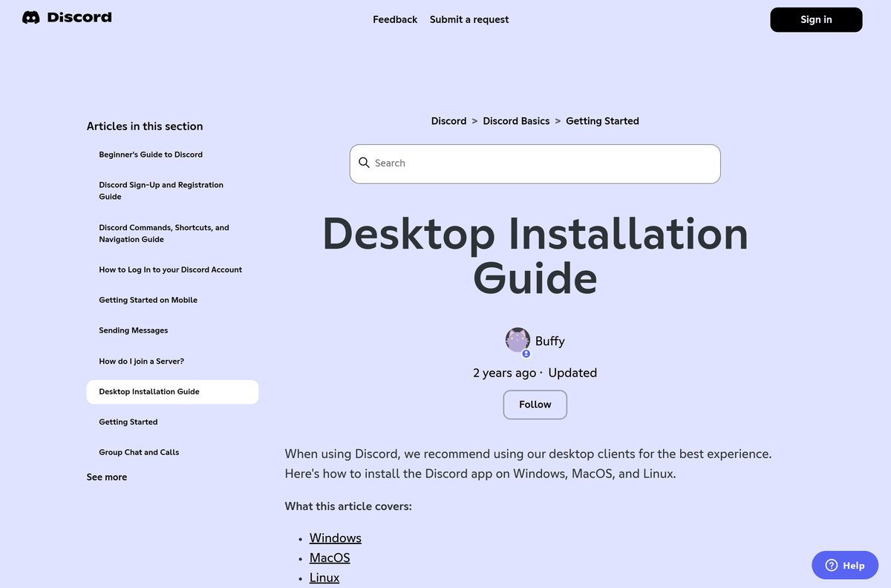
Task: Click the Desktop Installation Guide heading
Action: (x=535, y=255)
